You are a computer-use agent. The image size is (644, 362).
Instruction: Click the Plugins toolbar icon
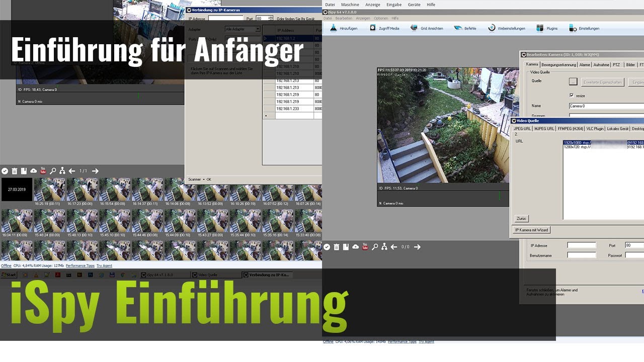tap(547, 28)
